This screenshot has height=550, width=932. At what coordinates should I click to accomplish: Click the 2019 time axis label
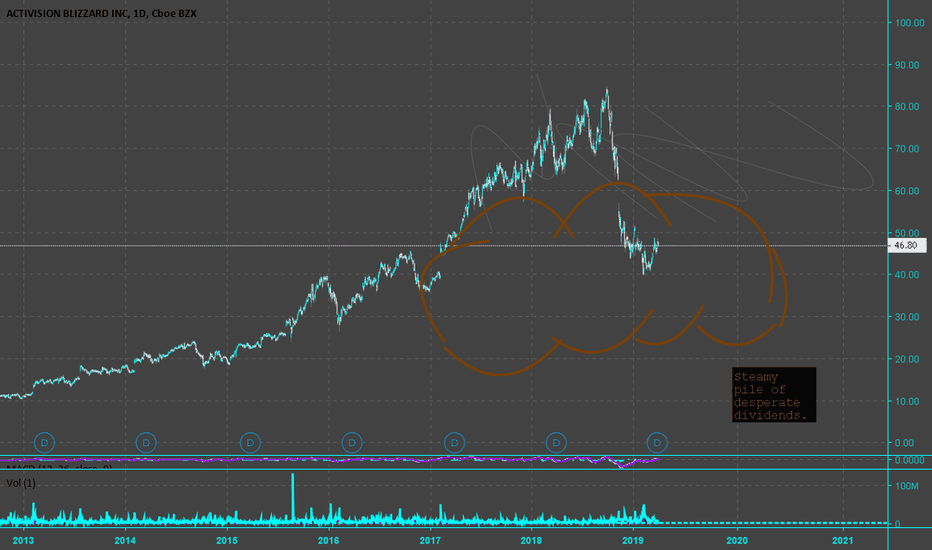(633, 540)
